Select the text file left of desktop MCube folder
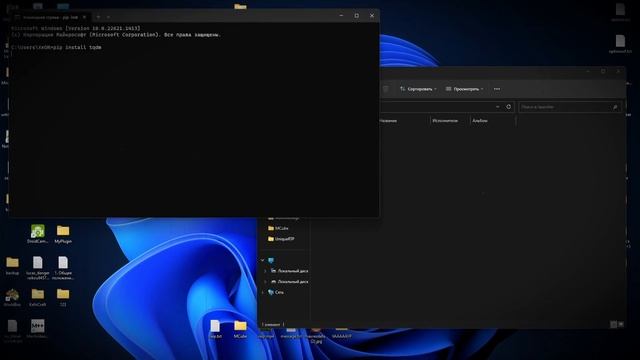 click(x=215, y=329)
